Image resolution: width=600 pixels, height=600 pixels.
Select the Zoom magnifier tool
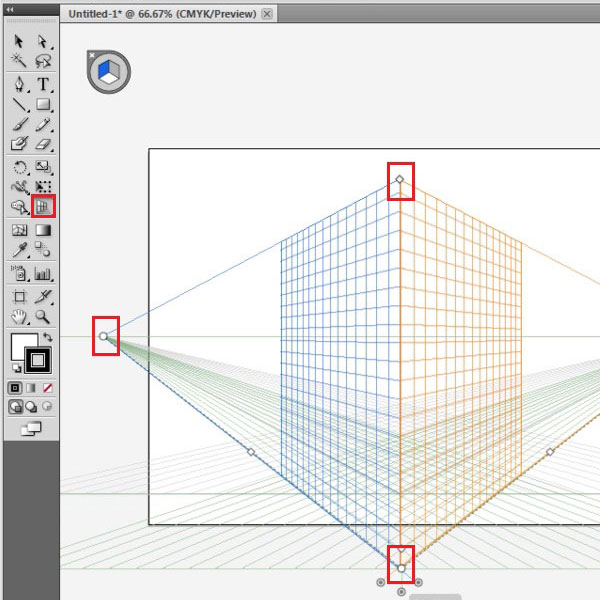(x=43, y=317)
